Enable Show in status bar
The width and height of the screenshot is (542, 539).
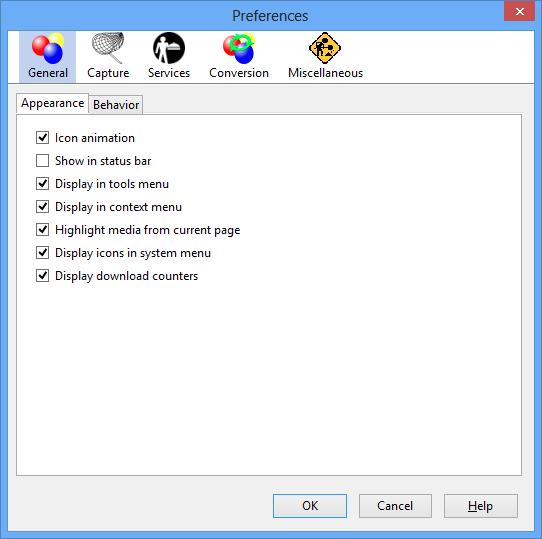pos(43,161)
